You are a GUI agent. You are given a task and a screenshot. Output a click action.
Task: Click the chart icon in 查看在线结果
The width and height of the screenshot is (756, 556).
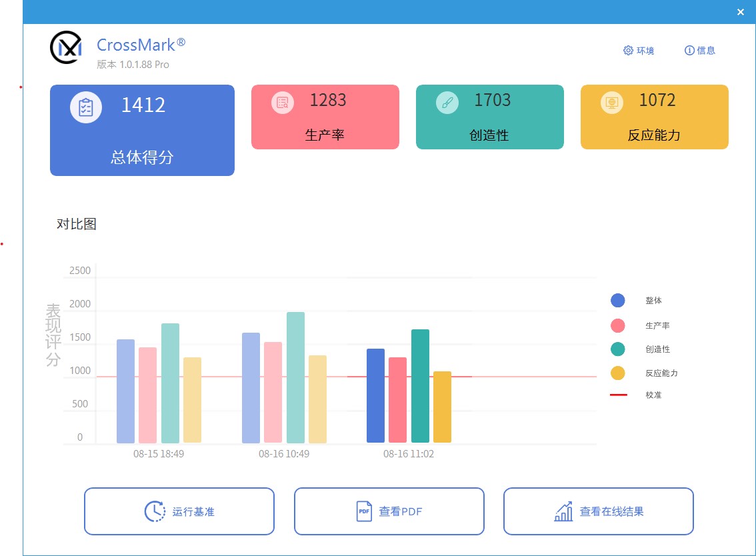pyautogui.click(x=563, y=511)
